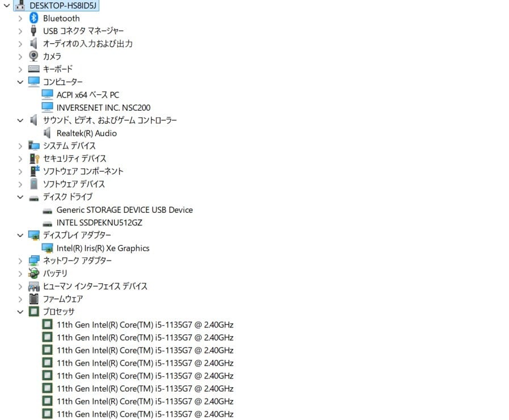Click the keyboard icon beside キーボード
This screenshot has height=420, width=509.
33,69
